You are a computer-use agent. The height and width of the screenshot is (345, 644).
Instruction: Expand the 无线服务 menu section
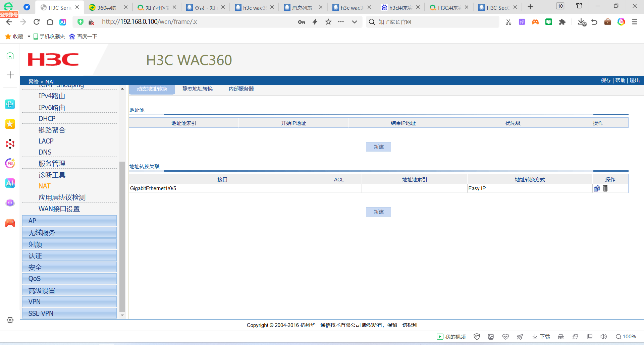pyautogui.click(x=69, y=233)
